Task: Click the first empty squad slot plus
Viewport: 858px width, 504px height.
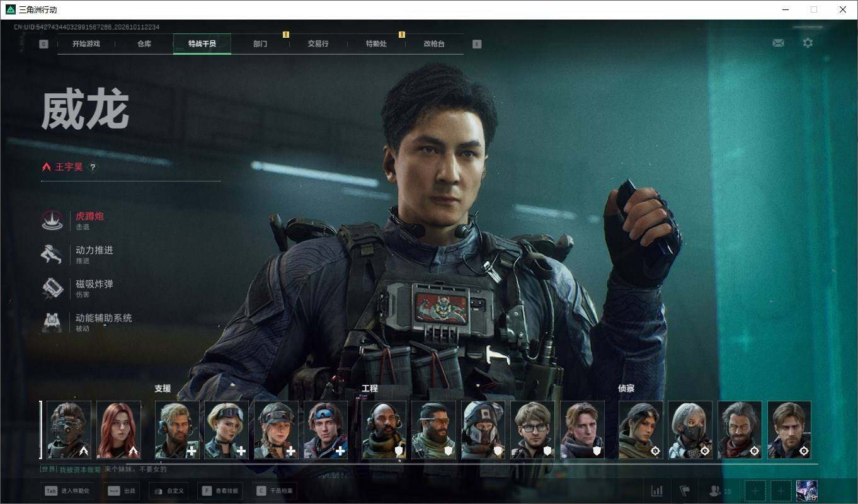Action: (756, 490)
